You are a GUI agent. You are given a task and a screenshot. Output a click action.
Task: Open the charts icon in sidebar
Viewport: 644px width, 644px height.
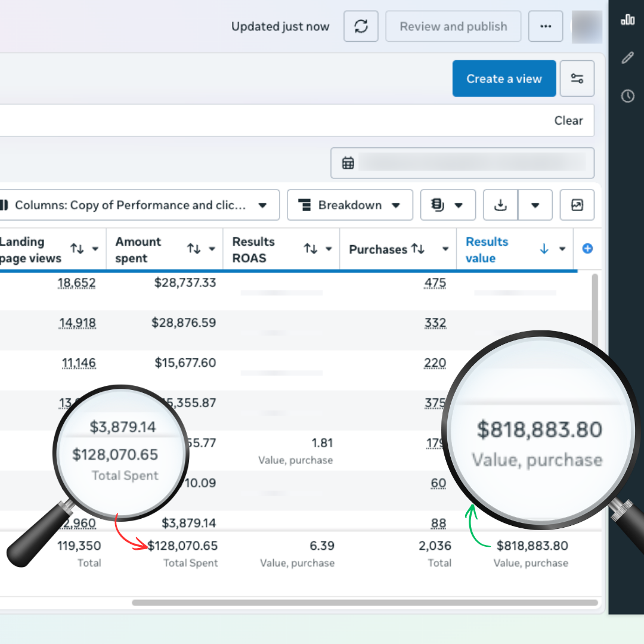[627, 19]
